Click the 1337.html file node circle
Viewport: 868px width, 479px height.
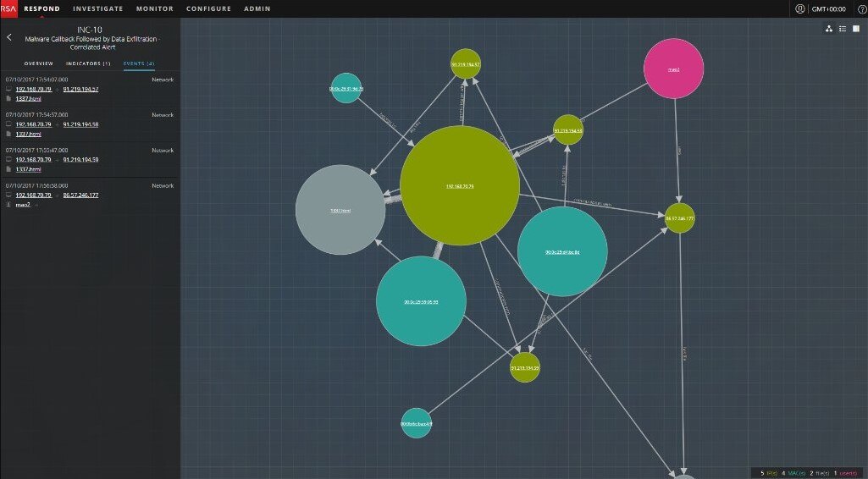(340, 209)
